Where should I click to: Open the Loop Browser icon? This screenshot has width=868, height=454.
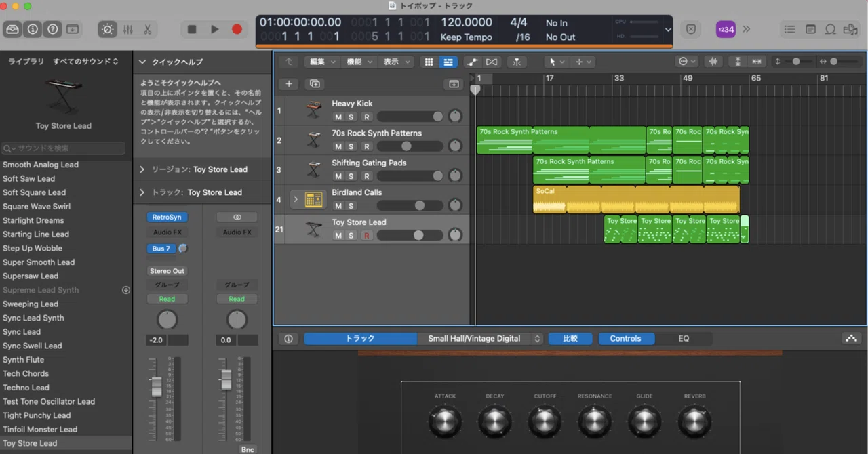pos(831,29)
